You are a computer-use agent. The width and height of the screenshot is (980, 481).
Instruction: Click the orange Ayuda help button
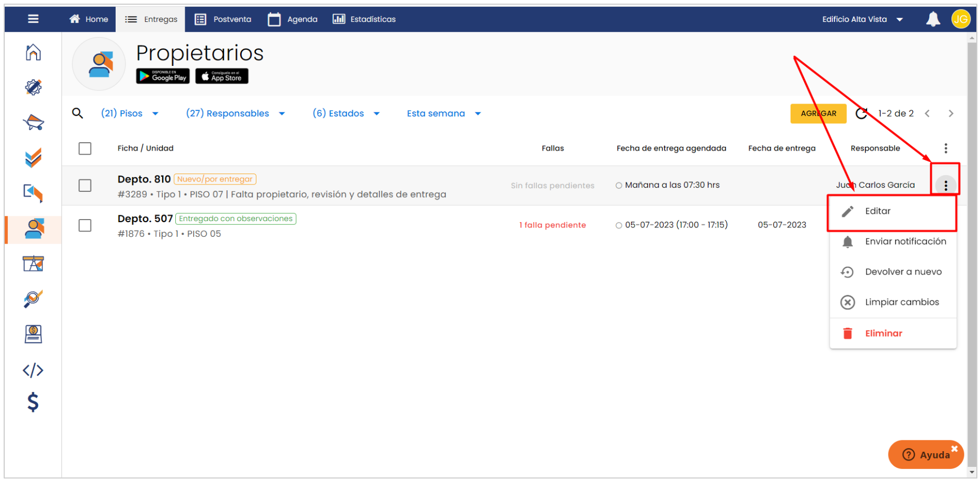tap(925, 454)
